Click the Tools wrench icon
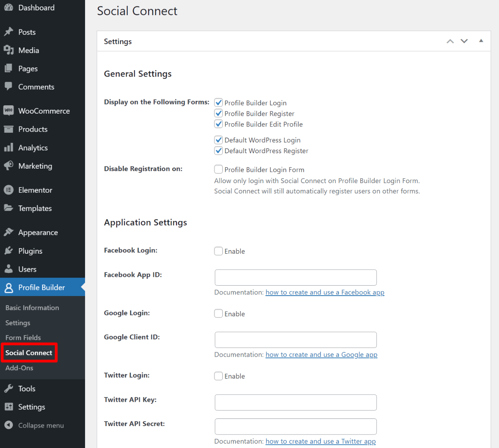 click(x=8, y=389)
